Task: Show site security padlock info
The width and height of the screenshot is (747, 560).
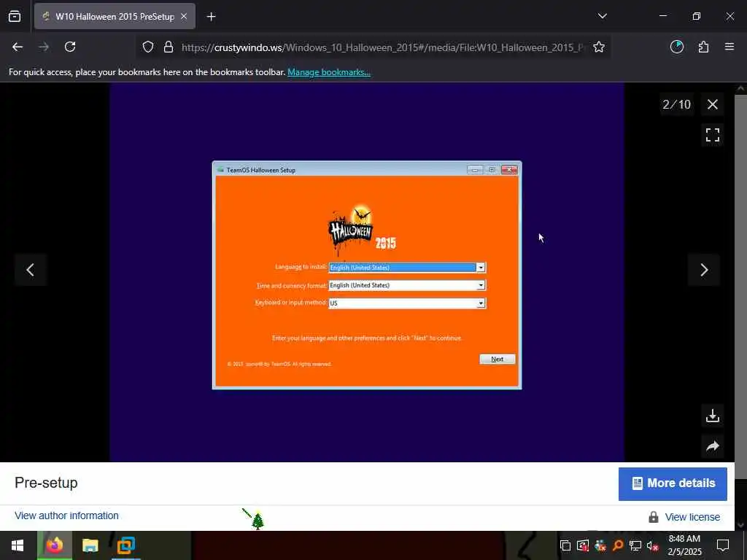Action: pyautogui.click(x=169, y=47)
